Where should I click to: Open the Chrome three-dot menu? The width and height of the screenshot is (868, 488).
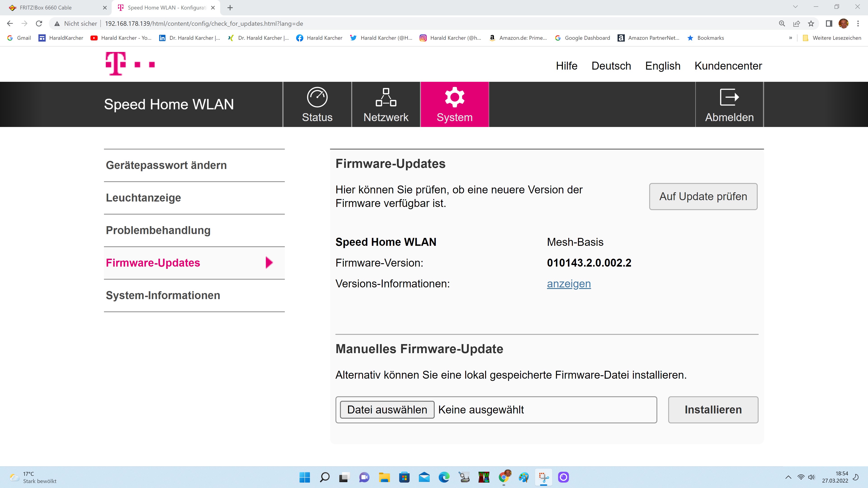(x=858, y=23)
